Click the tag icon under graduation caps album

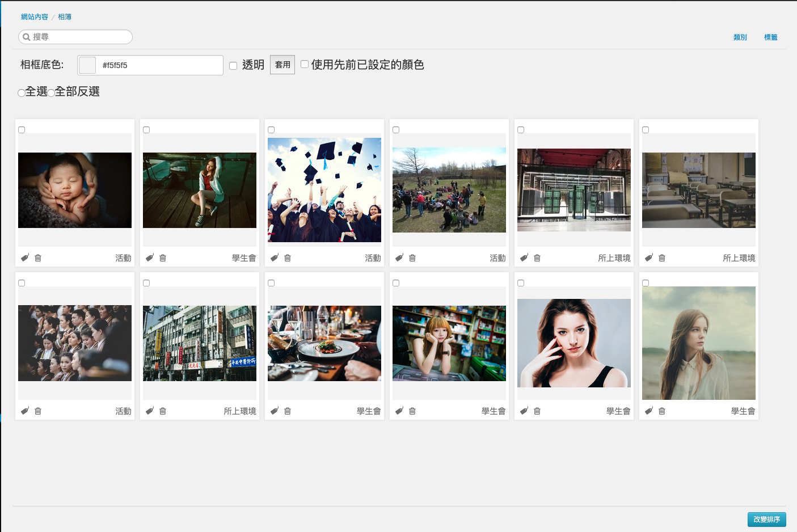coord(275,257)
